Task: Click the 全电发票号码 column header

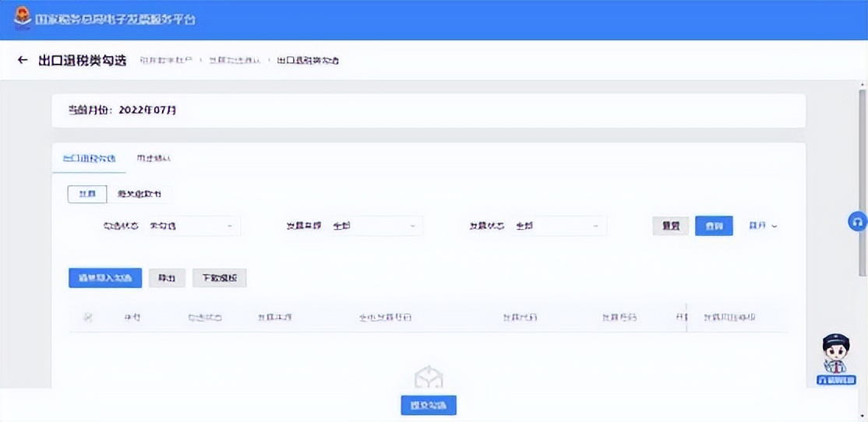Action: [x=386, y=318]
